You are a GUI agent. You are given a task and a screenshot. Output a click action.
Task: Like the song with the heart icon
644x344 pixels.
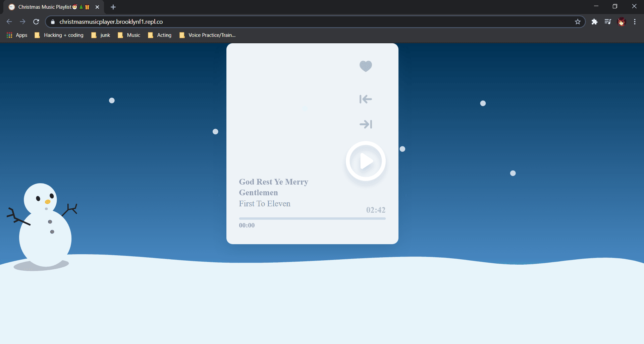(x=366, y=66)
